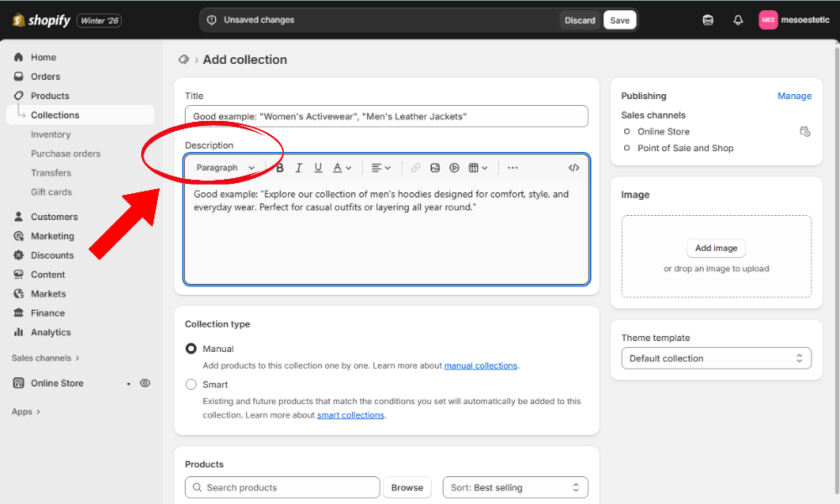This screenshot has width=840, height=504.
Task: Insert a video into the description
Action: coord(454,168)
